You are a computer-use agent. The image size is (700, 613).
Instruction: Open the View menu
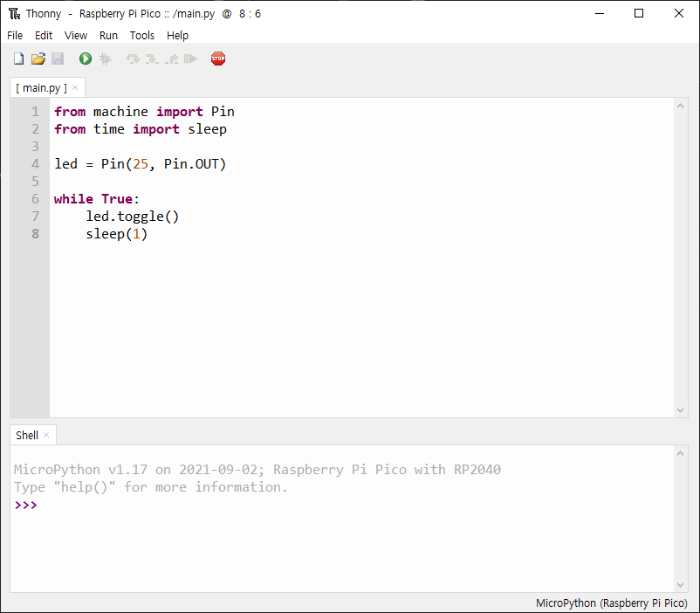pos(75,35)
